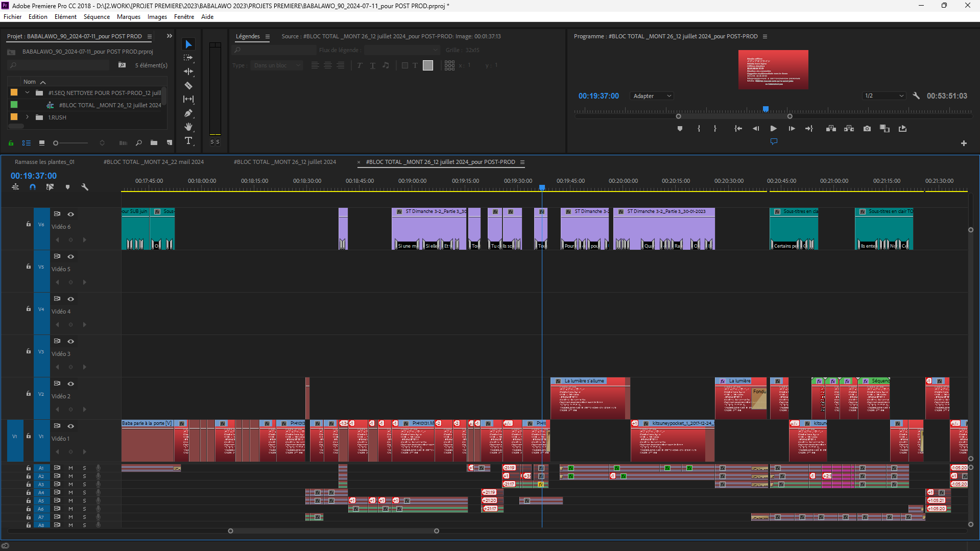Screen dimensions: 980x551
Task: Open the Séquence menu
Action: (97, 17)
